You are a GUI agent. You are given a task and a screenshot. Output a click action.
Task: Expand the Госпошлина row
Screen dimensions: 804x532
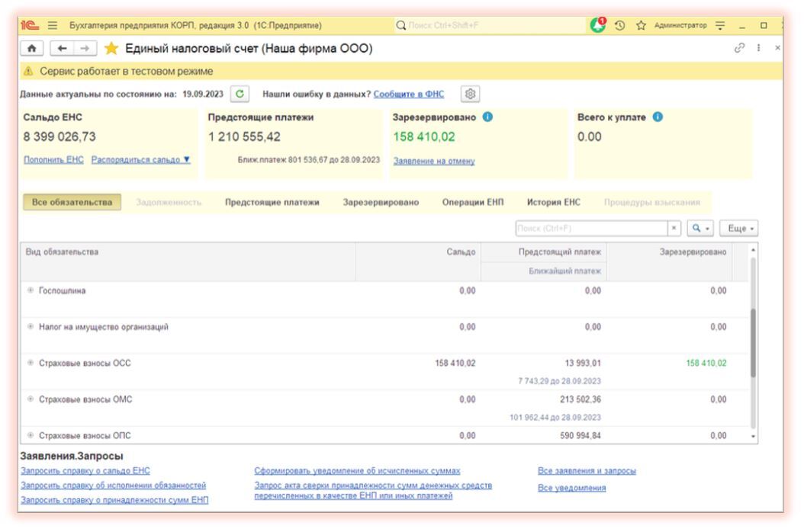click(31, 290)
